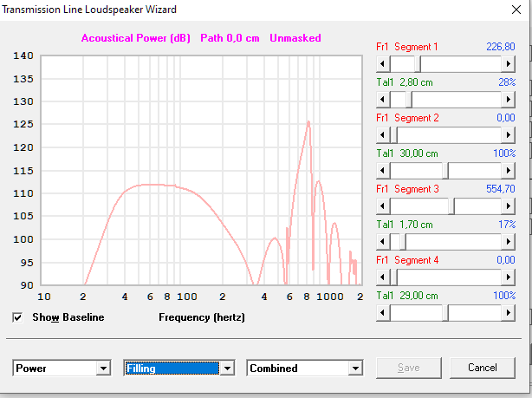Click the Segment 2 slider thumb

coord(394,134)
